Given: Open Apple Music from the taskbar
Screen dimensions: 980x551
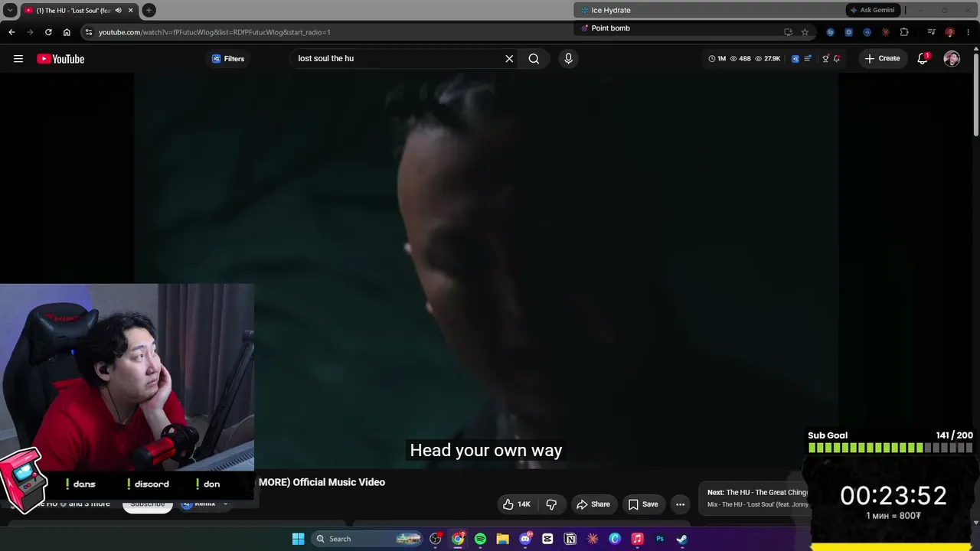Looking at the screenshot, I should click(x=637, y=539).
